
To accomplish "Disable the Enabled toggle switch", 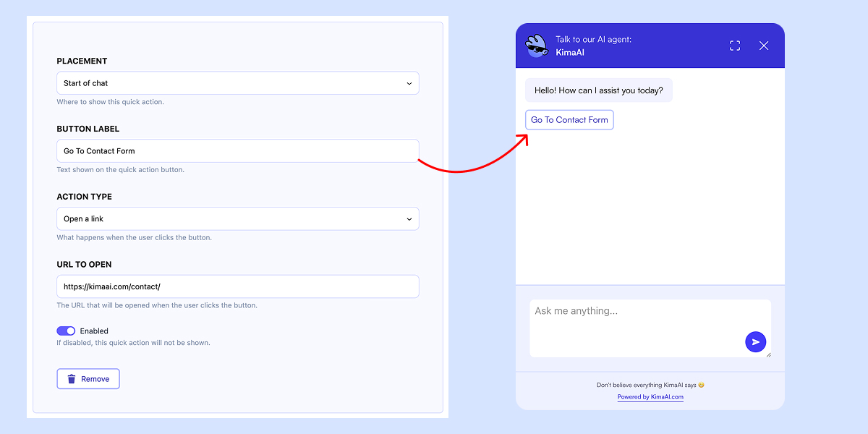I will (66, 331).
